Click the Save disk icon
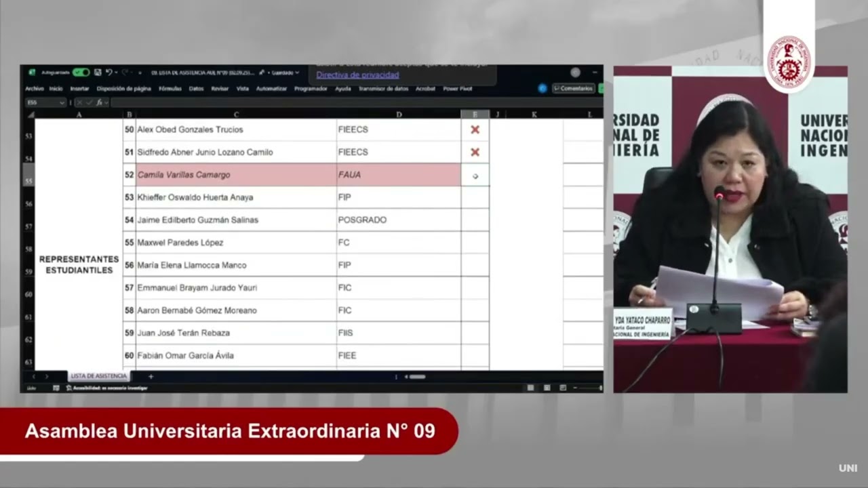 (98, 72)
